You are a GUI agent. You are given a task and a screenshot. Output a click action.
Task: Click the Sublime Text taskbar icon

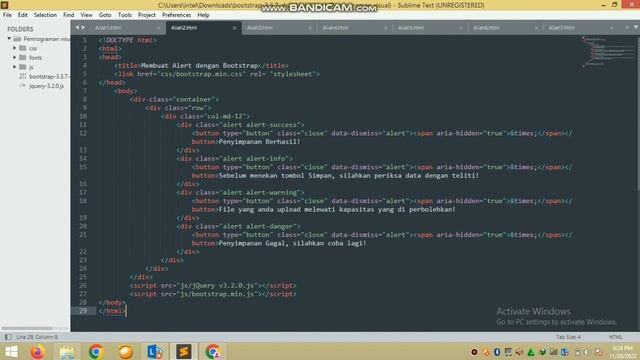click(184, 351)
